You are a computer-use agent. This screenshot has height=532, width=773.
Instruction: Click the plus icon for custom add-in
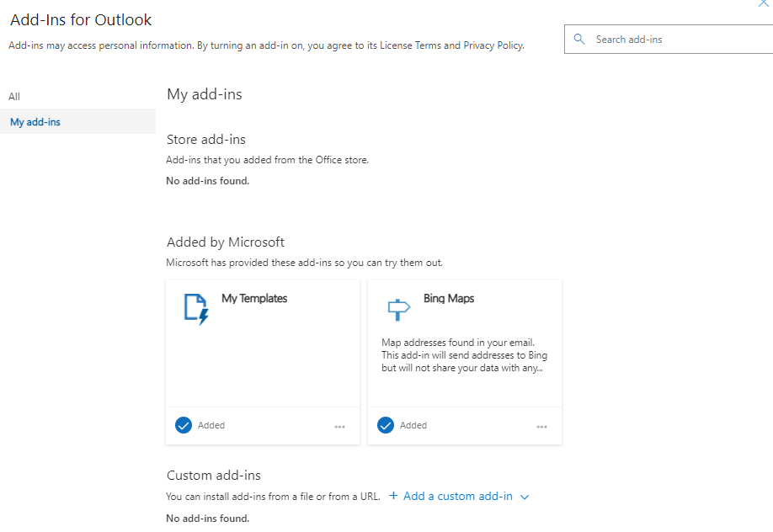[x=393, y=496]
